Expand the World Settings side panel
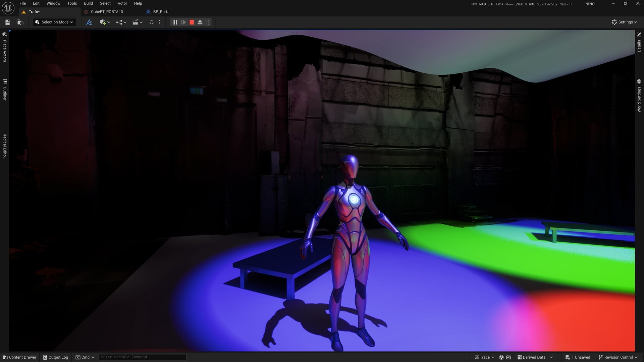This screenshot has height=362, width=644. tap(639, 96)
